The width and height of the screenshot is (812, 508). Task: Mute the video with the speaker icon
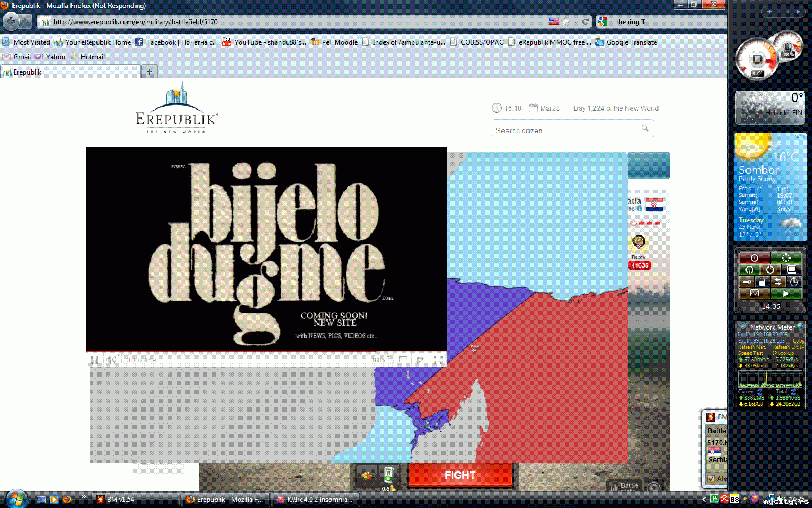(111, 360)
